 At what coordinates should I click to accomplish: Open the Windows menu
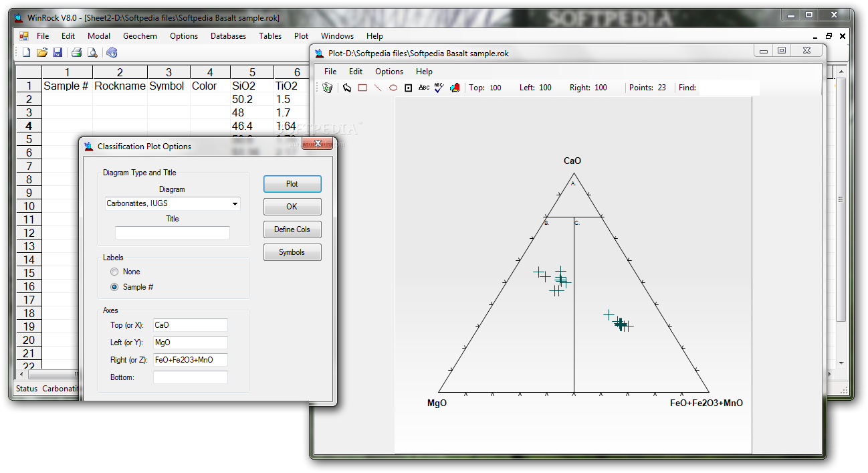pos(337,36)
